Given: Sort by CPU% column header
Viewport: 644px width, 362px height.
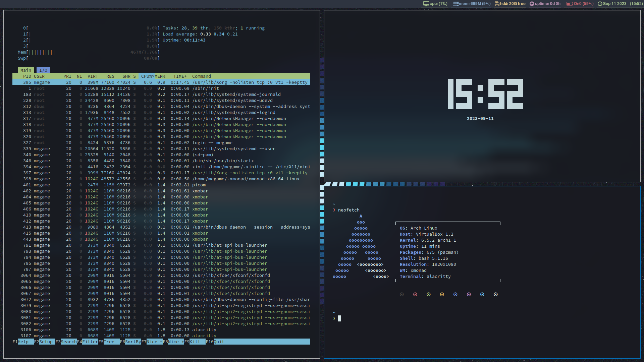Looking at the screenshot, I should coord(147,76).
